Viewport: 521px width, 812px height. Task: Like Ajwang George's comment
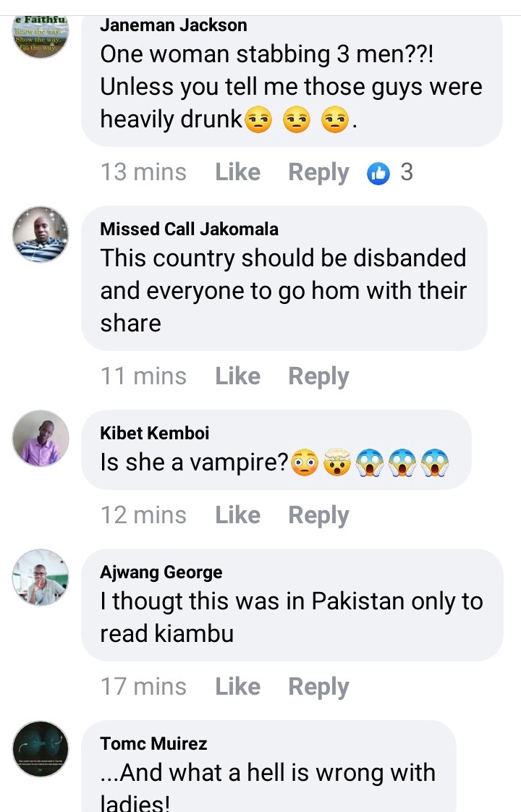click(x=238, y=686)
